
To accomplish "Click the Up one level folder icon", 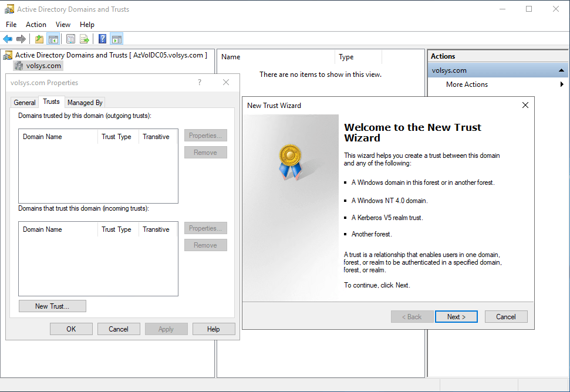I will [39, 39].
